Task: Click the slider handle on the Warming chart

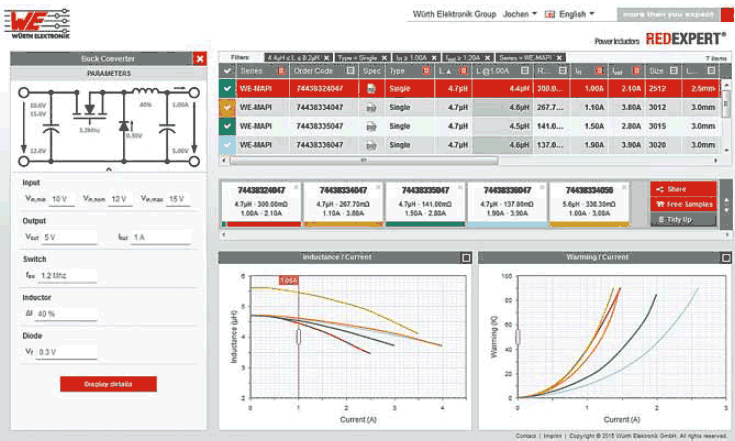Action: [518, 336]
